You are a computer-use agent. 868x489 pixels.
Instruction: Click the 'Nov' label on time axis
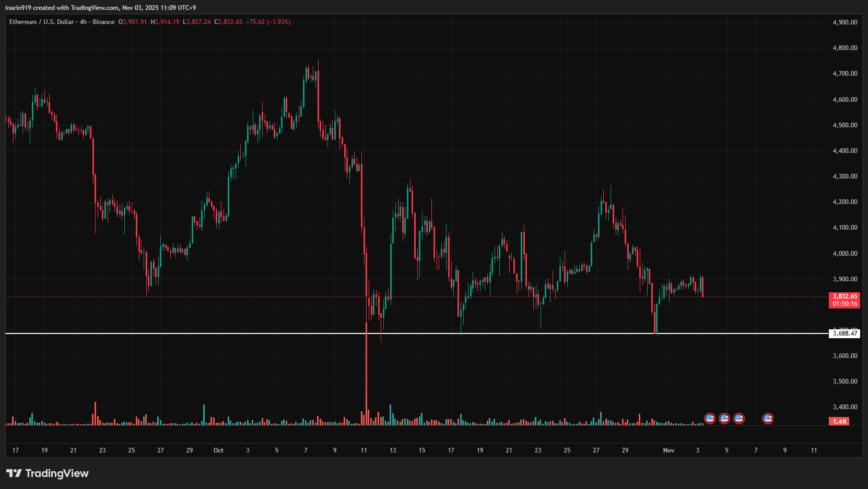pos(668,450)
